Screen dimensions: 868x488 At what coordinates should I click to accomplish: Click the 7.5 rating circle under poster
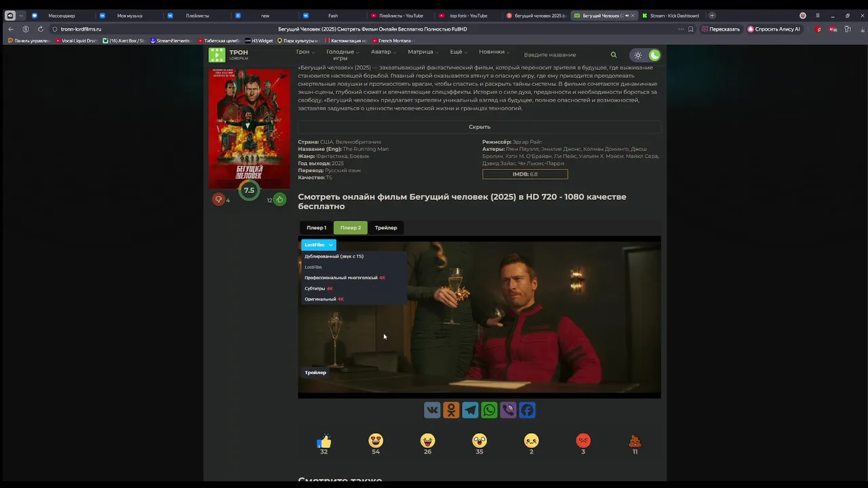[x=249, y=190]
